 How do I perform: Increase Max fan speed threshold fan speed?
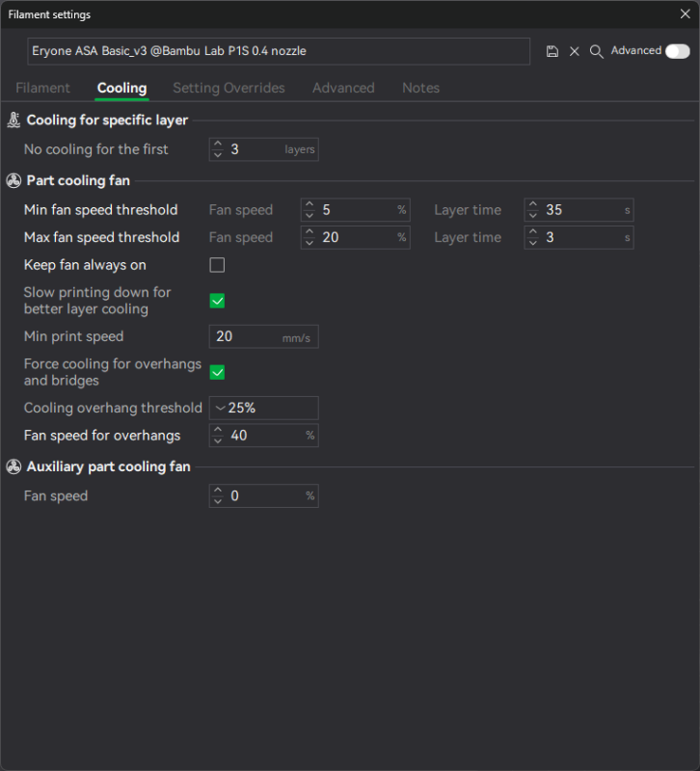click(x=309, y=232)
